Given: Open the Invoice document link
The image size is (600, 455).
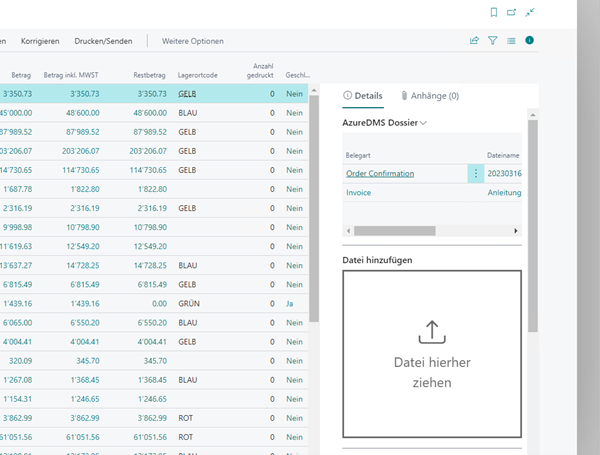Looking at the screenshot, I should (358, 192).
